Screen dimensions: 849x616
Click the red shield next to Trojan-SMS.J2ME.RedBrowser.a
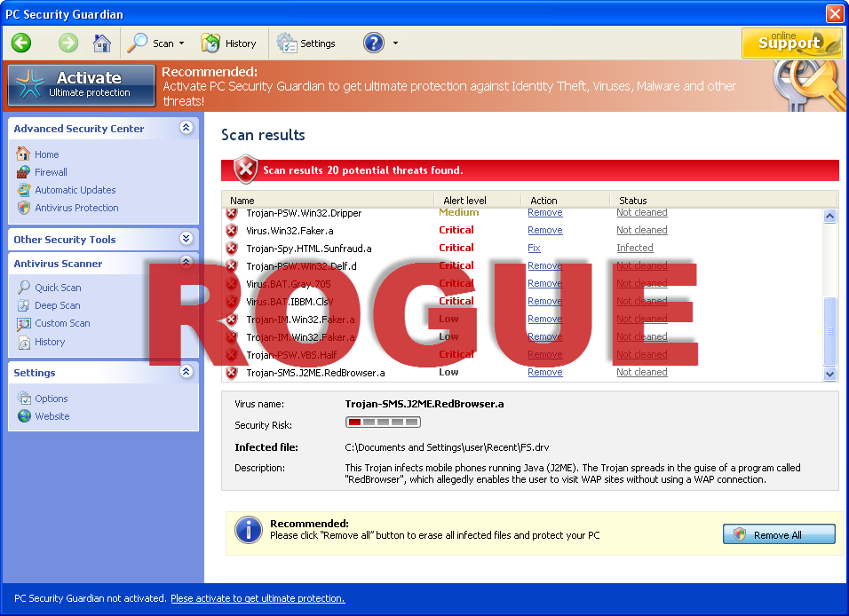pyautogui.click(x=232, y=373)
